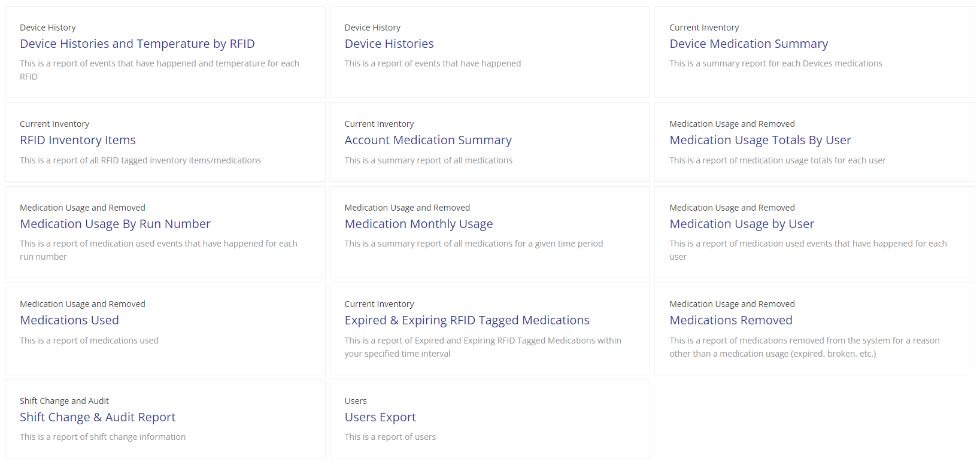Open Device Medication Summary report

click(x=748, y=44)
